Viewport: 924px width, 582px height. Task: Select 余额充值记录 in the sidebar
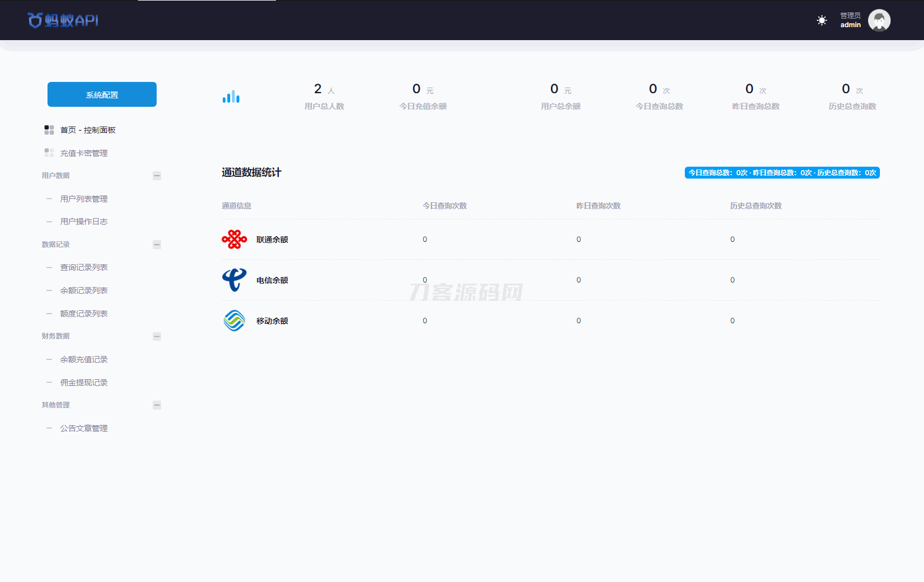click(84, 359)
